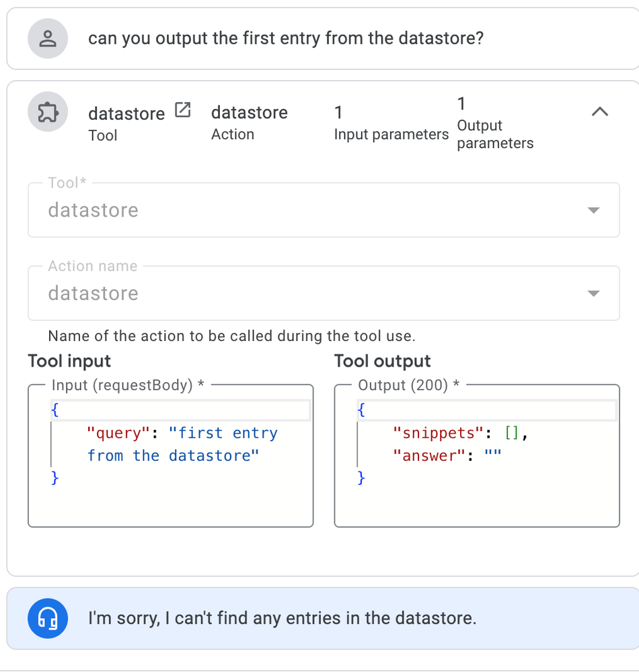Click the Tool dropdown arrow
The width and height of the screenshot is (639, 672).
(593, 211)
